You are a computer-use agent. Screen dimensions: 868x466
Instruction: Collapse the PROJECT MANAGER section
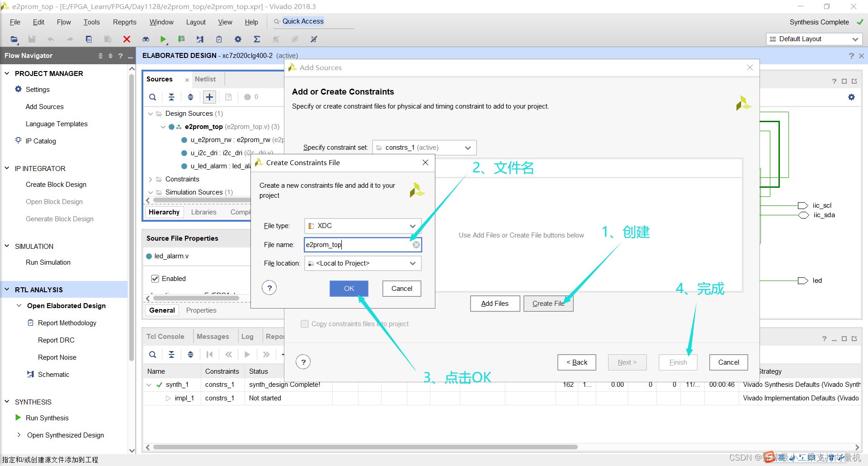point(7,73)
